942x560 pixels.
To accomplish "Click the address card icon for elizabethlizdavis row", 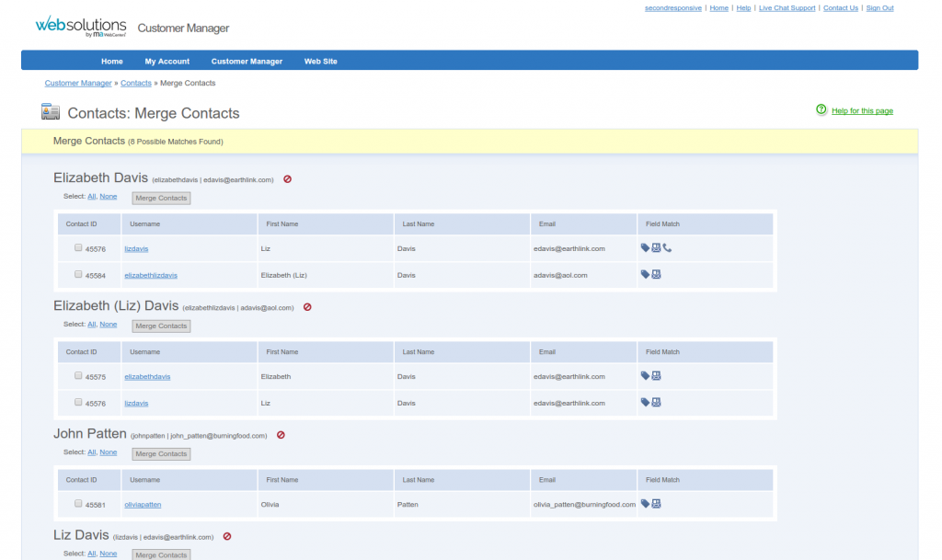I will (x=656, y=274).
